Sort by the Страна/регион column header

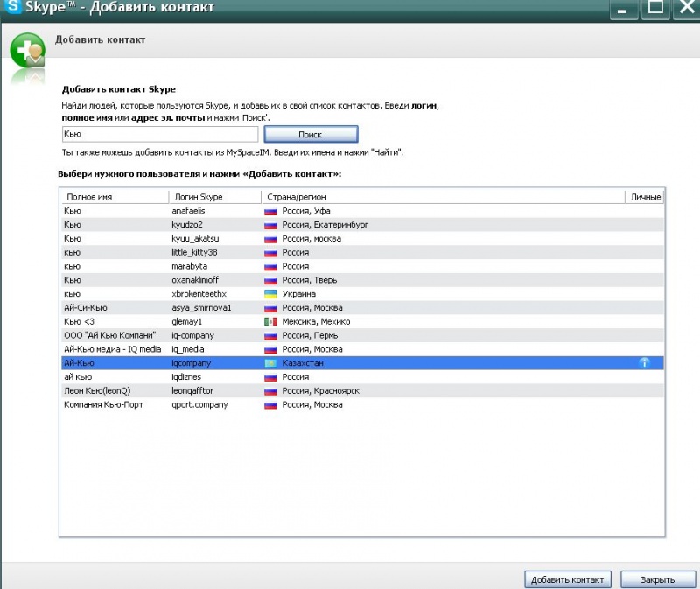pos(442,197)
